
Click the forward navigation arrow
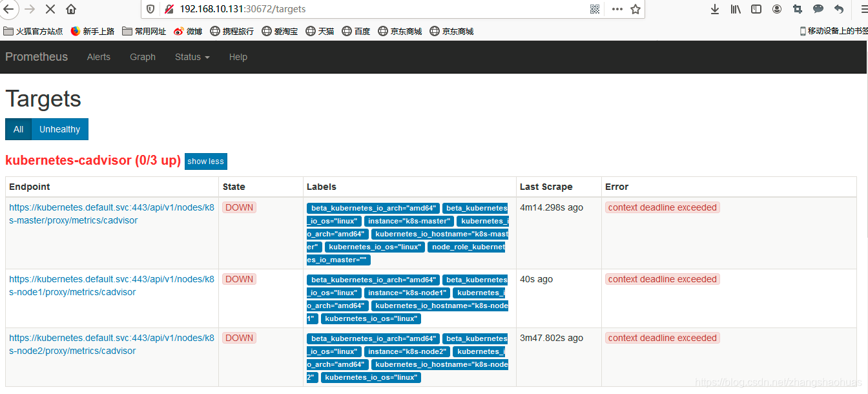point(30,9)
